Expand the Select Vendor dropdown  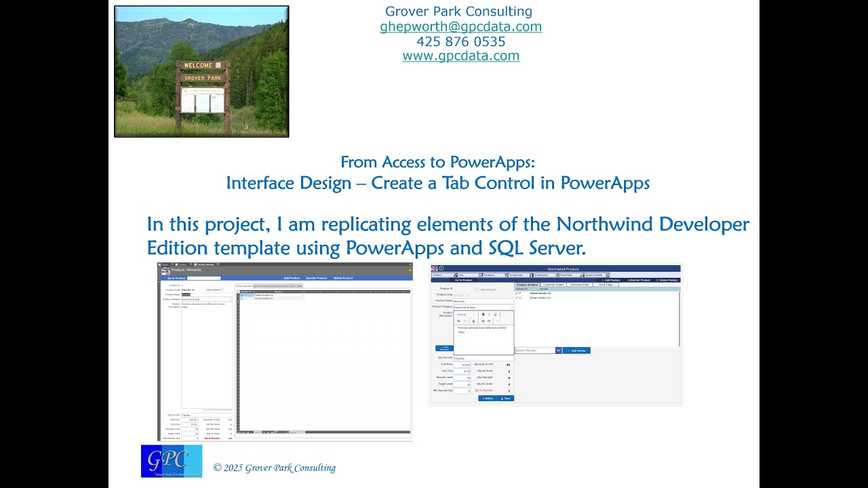click(x=559, y=350)
